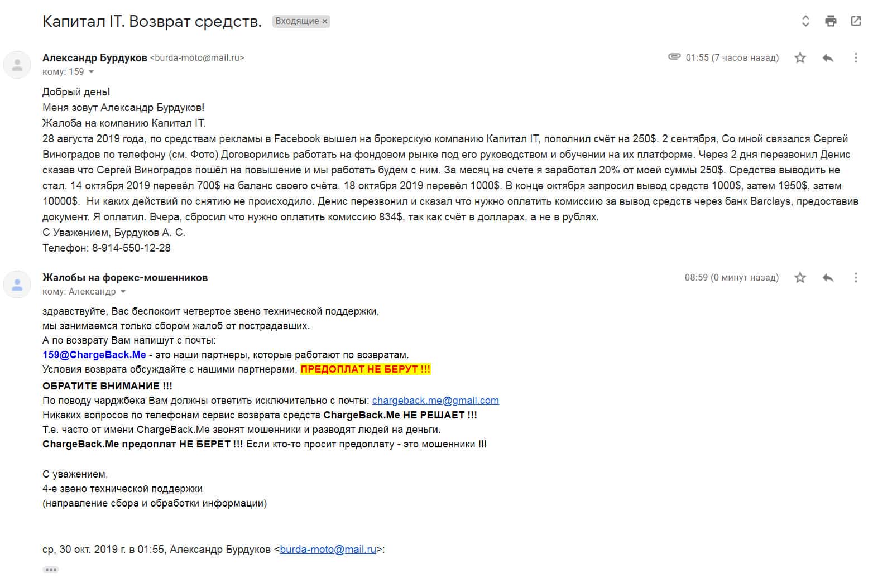The image size is (873, 588).
Task: Click the Жалобы на форекс-мошенников avatar
Action: [x=17, y=284]
